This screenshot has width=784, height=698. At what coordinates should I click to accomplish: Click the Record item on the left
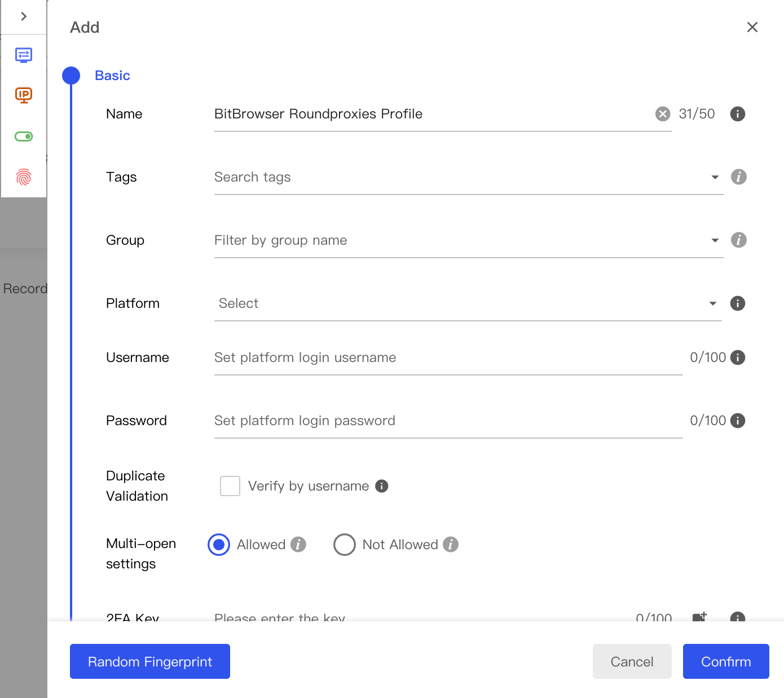point(25,288)
